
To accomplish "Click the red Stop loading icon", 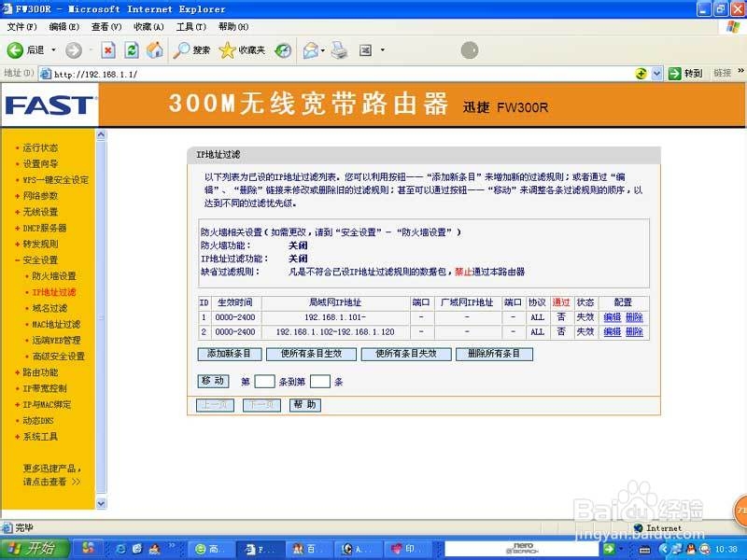I will pyautogui.click(x=108, y=50).
